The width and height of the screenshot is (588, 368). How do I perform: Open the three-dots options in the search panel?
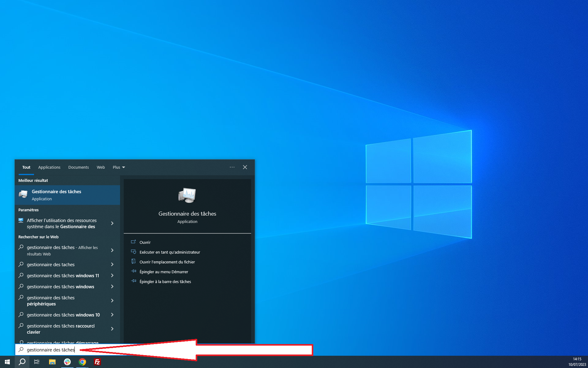(232, 167)
